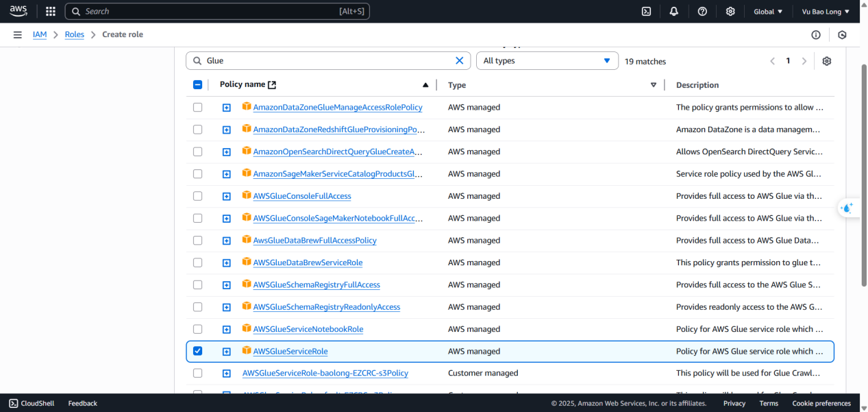Image resolution: width=868 pixels, height=412 pixels.
Task: Click the Customer managed type cell
Action: 483,373
